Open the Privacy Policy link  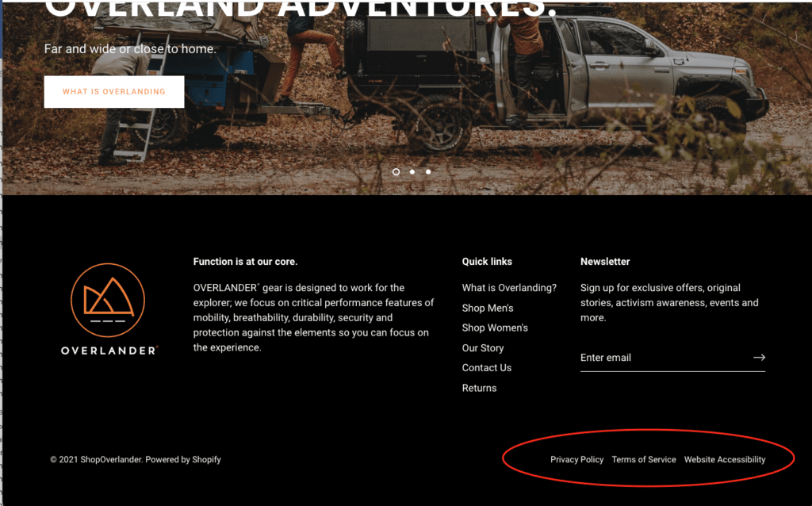point(577,459)
